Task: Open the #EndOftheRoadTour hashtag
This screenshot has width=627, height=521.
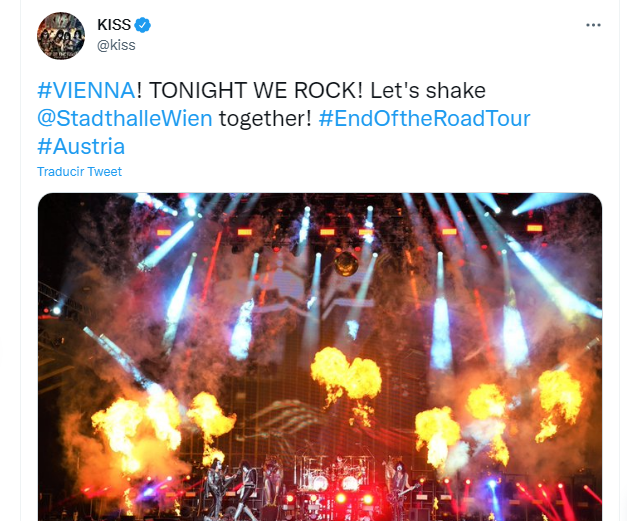Action: [x=424, y=119]
